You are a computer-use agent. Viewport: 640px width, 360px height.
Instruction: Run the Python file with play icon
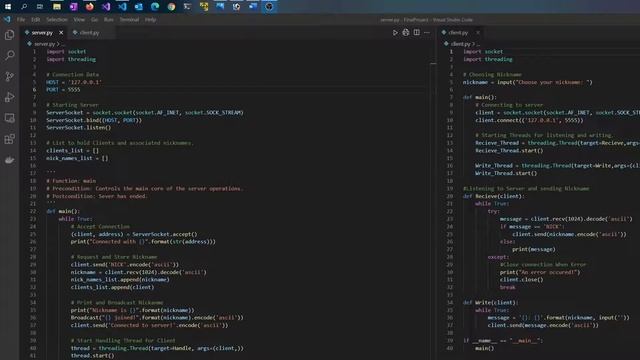point(395,33)
